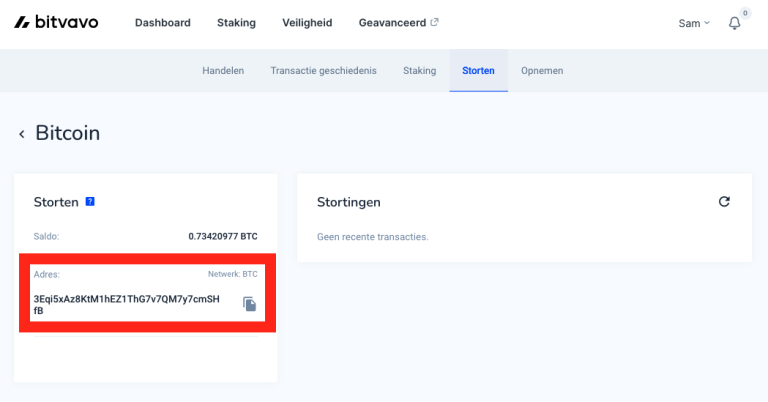Switch to the Handelen tab

coord(223,71)
